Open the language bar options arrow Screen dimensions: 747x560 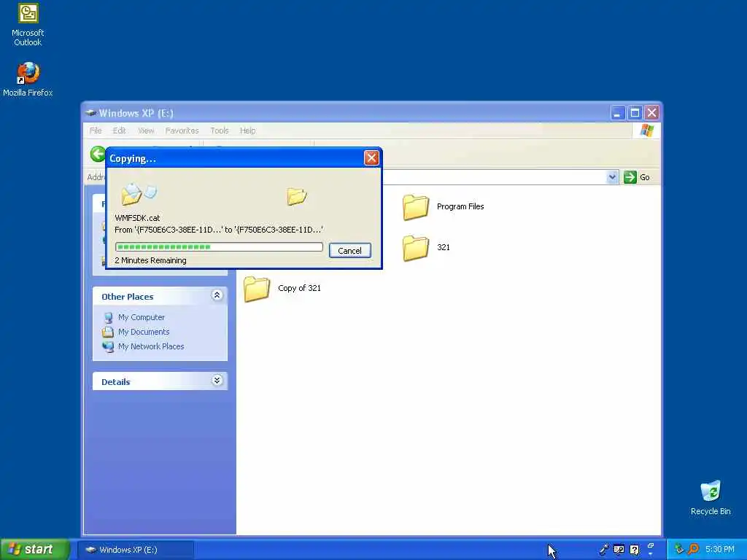tap(650, 554)
